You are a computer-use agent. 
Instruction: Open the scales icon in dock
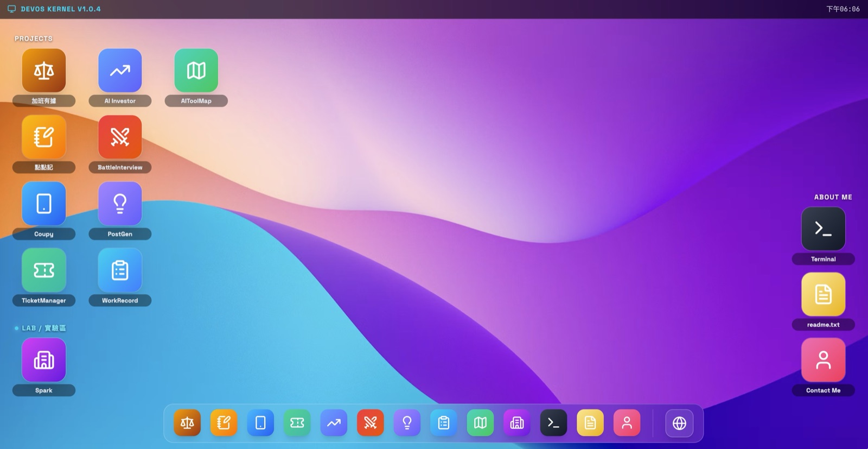pos(187,423)
